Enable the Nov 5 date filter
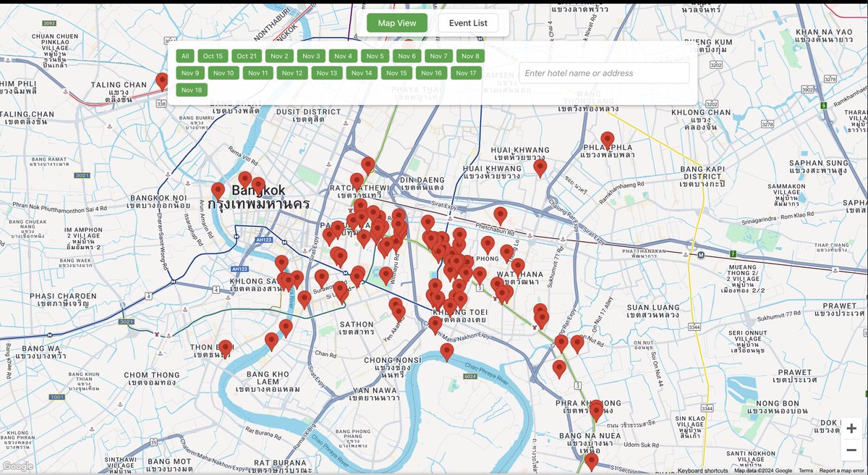This screenshot has width=868, height=475. click(374, 56)
